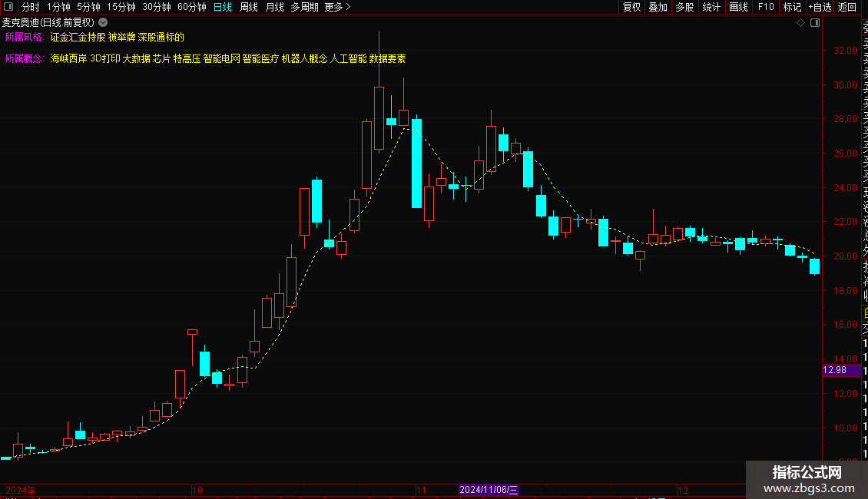Click the 数据要素 concept tag
The image size is (868, 499).
[x=387, y=58]
